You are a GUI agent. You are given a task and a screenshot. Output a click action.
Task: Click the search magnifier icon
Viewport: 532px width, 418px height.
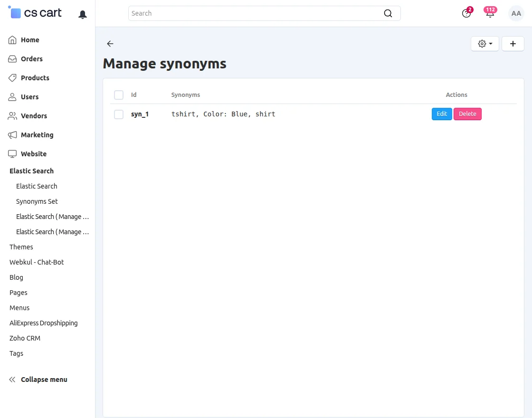[x=388, y=13]
